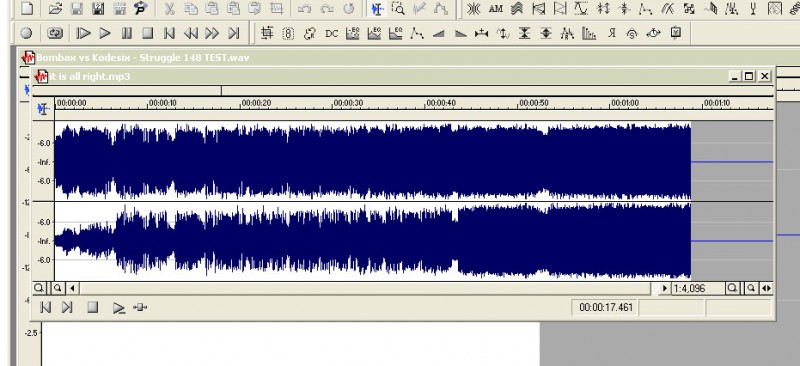
Task: Apply the Reverse effect icon
Action: point(612,34)
